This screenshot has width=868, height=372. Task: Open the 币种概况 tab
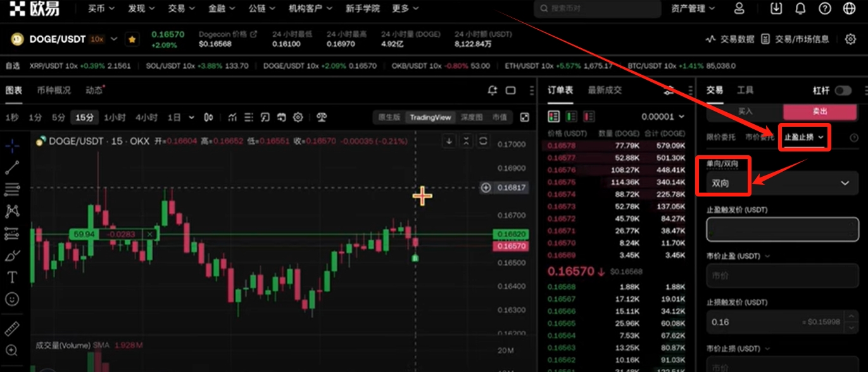[x=54, y=91]
